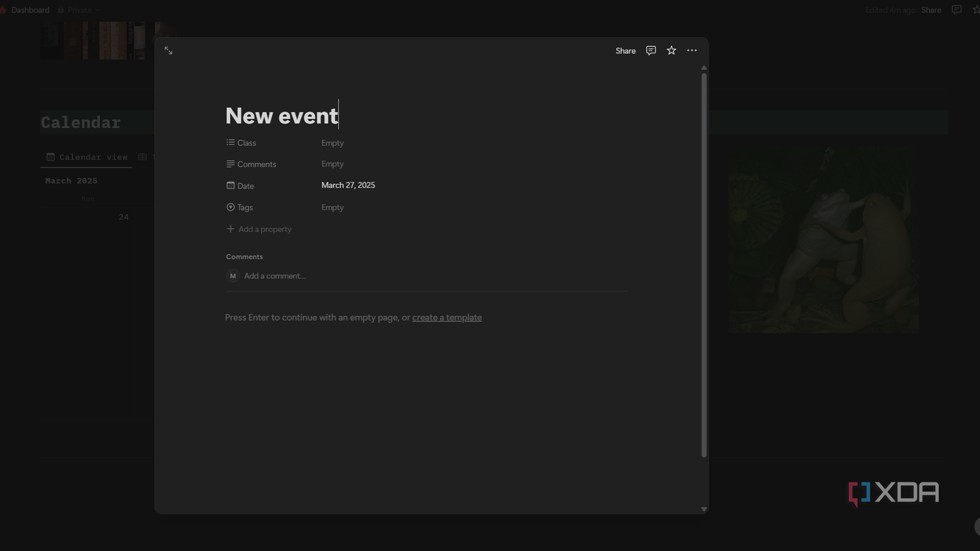
Task: Click the Comments section heading in the modal
Action: pyautogui.click(x=244, y=257)
